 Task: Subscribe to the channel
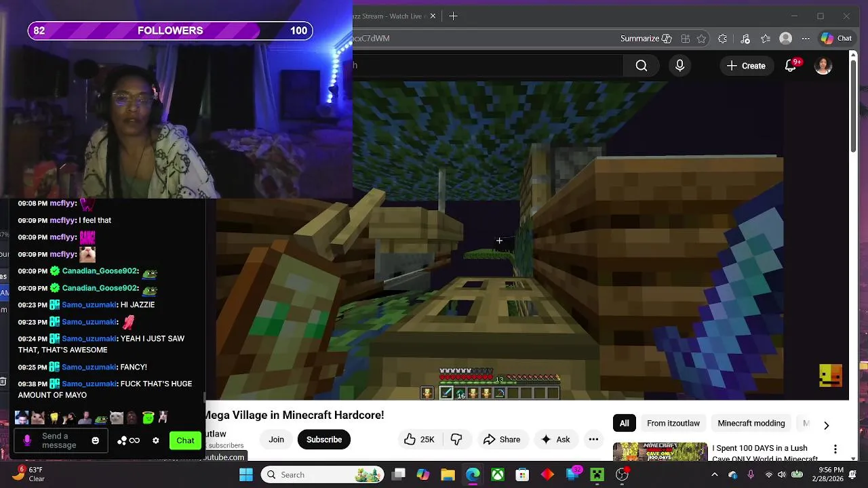pyautogui.click(x=324, y=439)
